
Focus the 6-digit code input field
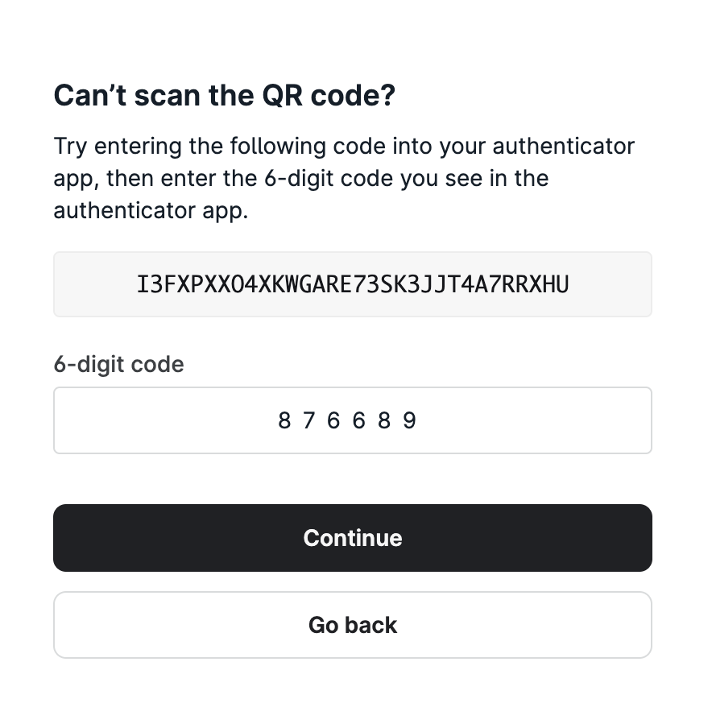353,420
